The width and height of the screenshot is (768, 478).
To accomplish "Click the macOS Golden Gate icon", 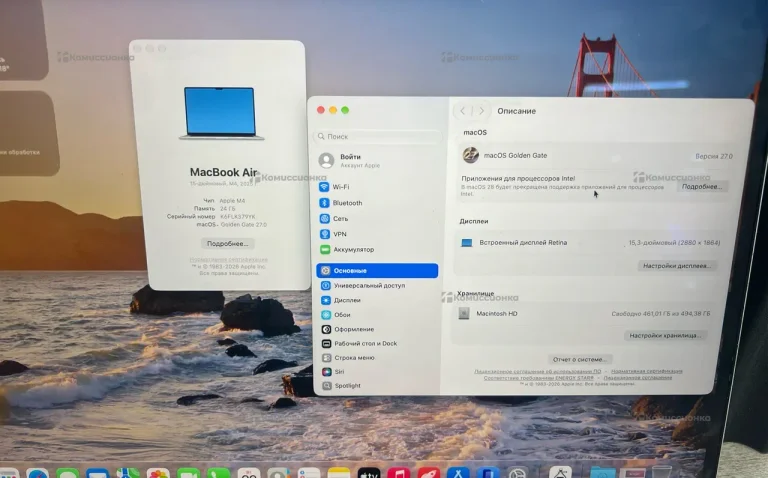I will [x=470, y=155].
